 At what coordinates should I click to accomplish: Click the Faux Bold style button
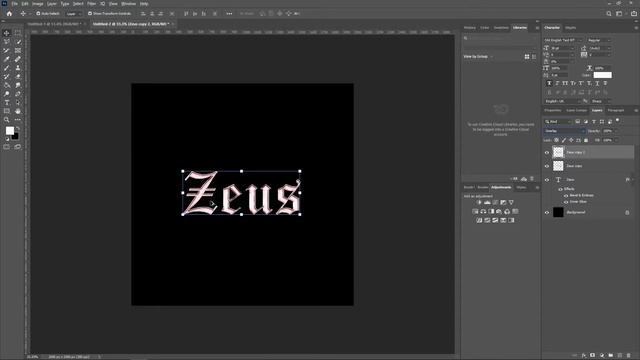point(549,83)
